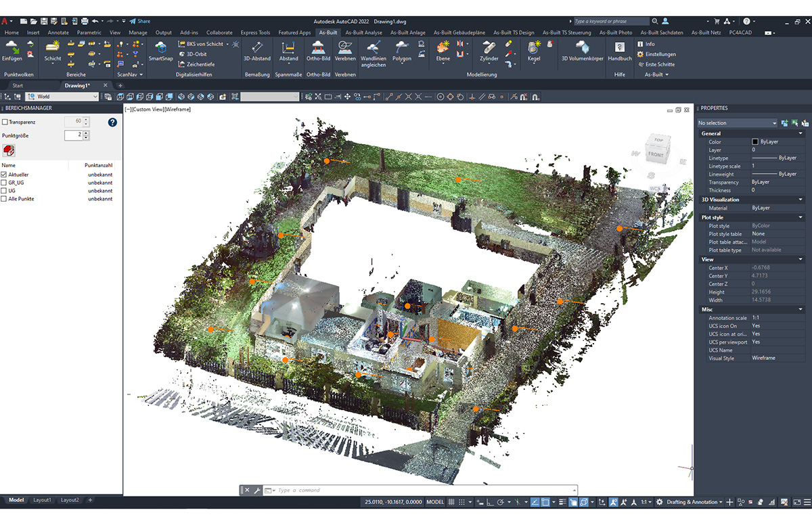Check the GR_UG region checkbox
Viewport: 812px width, 525px height.
(4, 183)
